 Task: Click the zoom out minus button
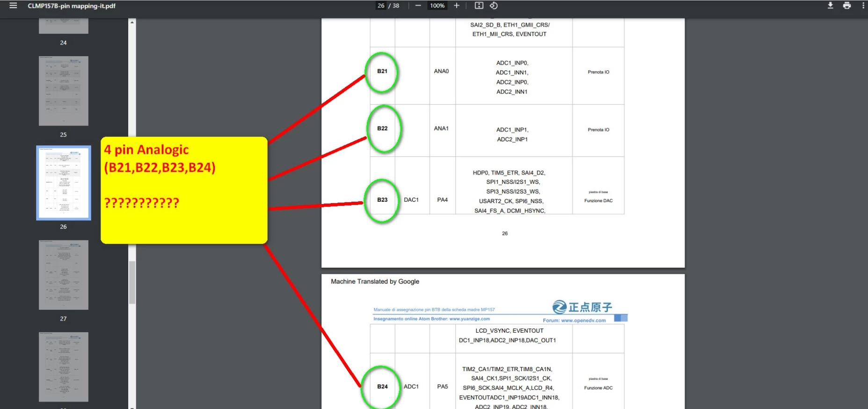[x=418, y=6]
